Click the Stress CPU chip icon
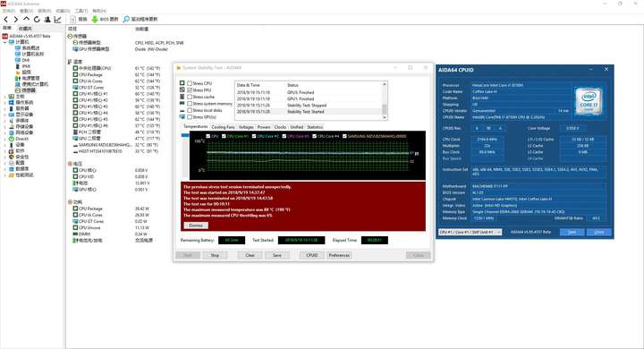644x349 pixels. tap(182, 83)
